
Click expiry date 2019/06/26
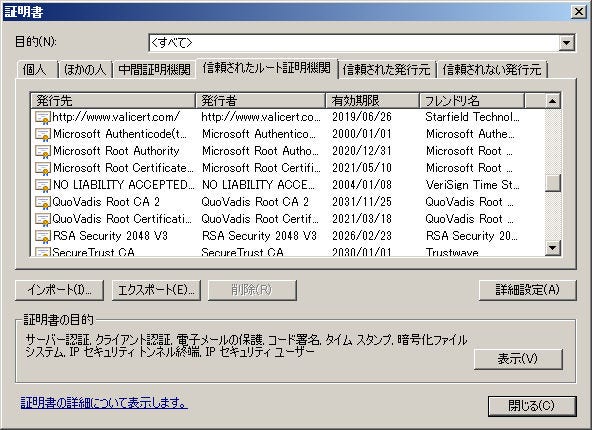(362, 117)
